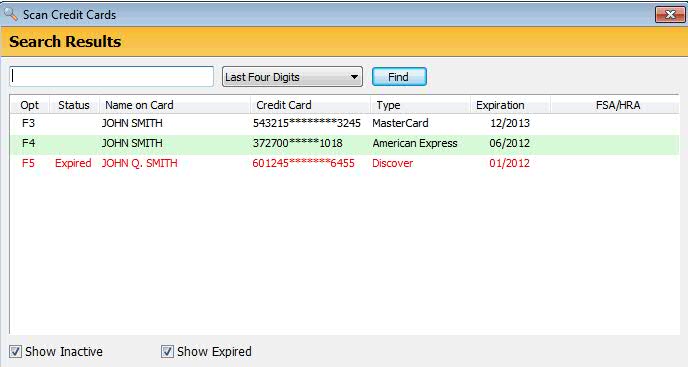Click the 01/2012 expiration date
Viewport: 688px width, 367px height.
(509, 163)
